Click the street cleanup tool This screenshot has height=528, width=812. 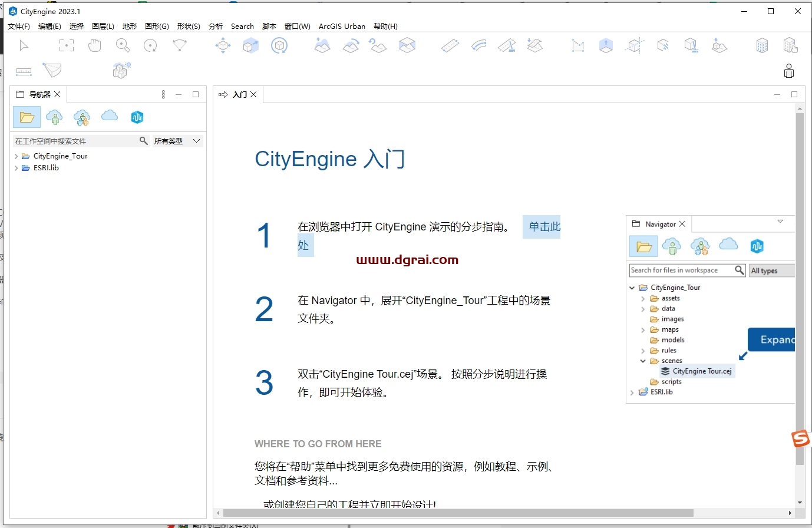[x=507, y=45]
